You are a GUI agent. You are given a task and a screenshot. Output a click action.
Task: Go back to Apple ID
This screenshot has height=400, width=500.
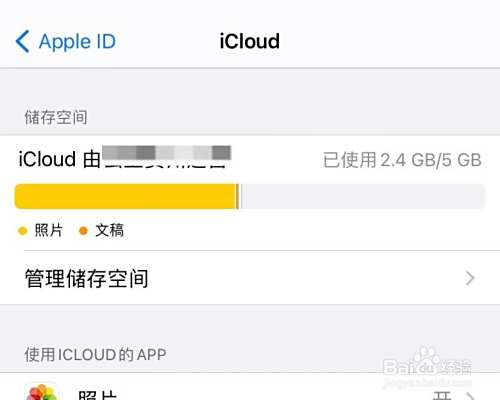(x=66, y=42)
